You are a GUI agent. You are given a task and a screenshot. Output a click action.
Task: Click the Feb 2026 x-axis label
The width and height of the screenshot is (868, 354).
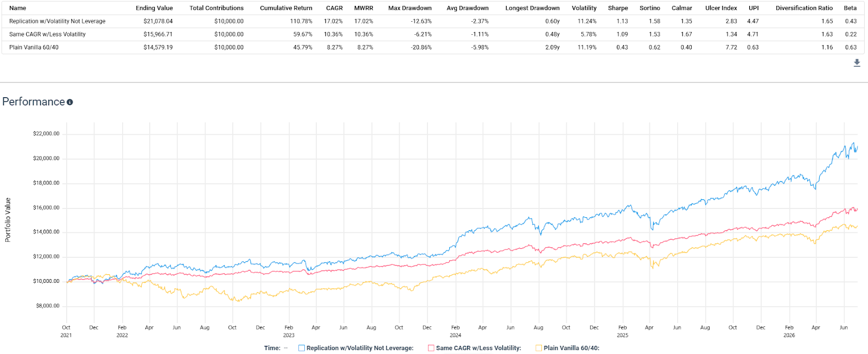[x=789, y=331]
